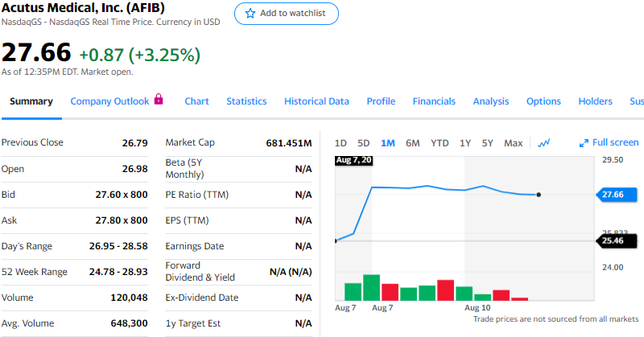Click the Market Cap value 681.451M
The width and height of the screenshot is (644, 337).
(289, 143)
